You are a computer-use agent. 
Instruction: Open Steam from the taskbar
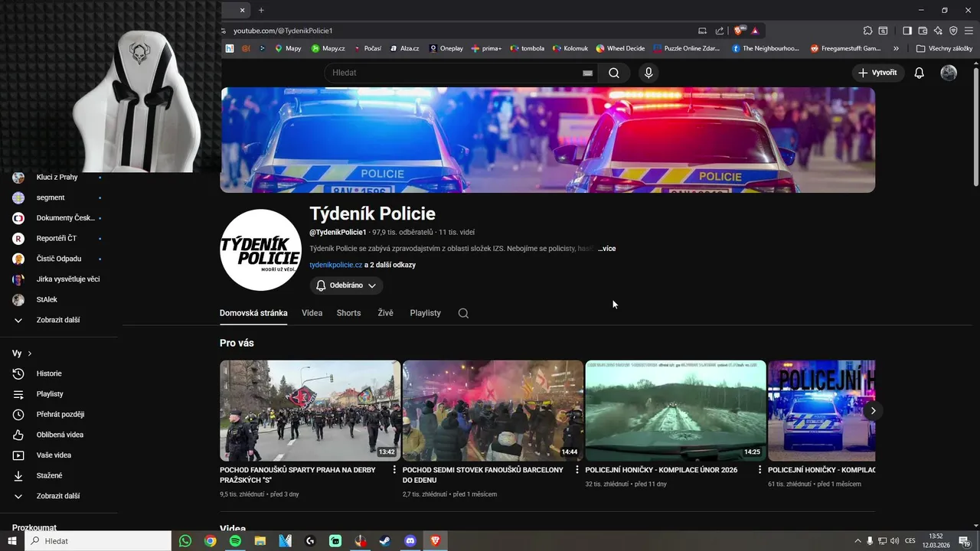(x=385, y=541)
